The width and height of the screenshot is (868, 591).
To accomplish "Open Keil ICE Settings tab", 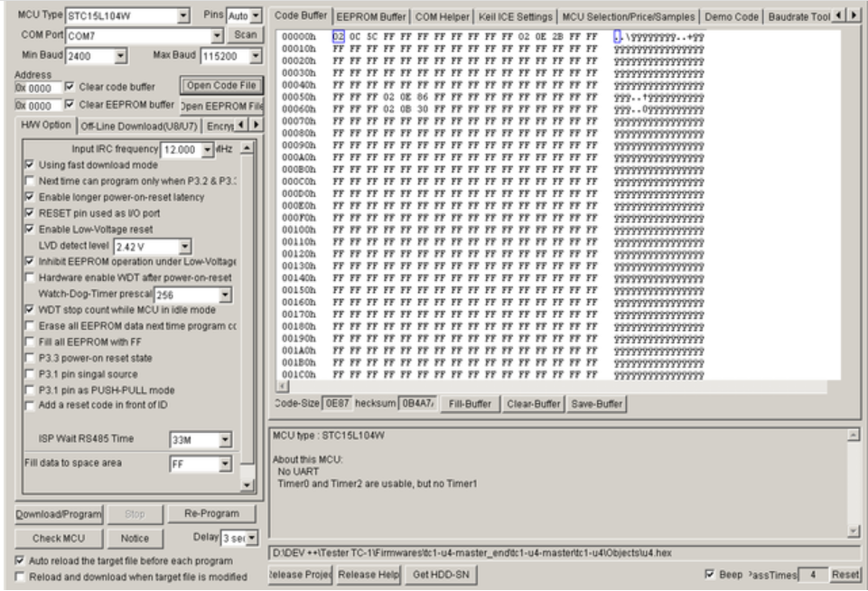I will click(x=516, y=17).
